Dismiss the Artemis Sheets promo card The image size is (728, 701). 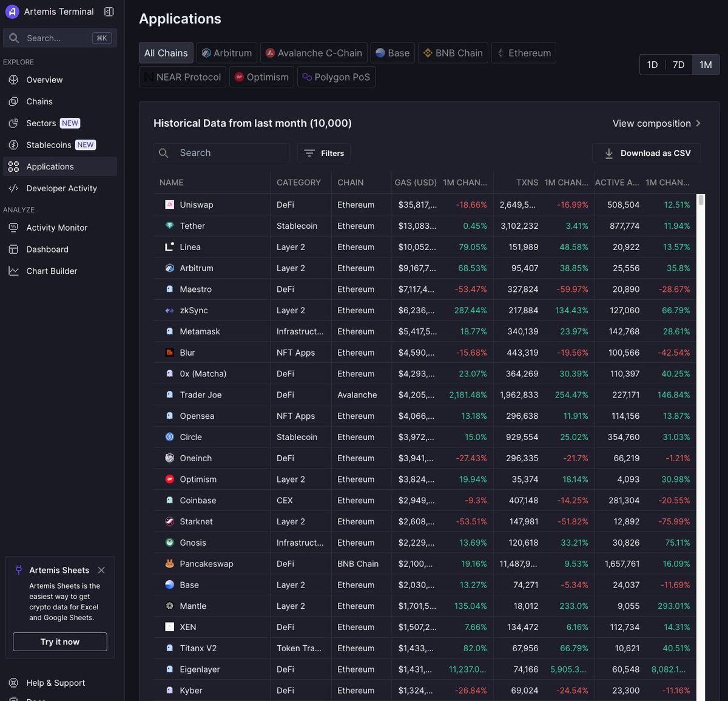[101, 570]
